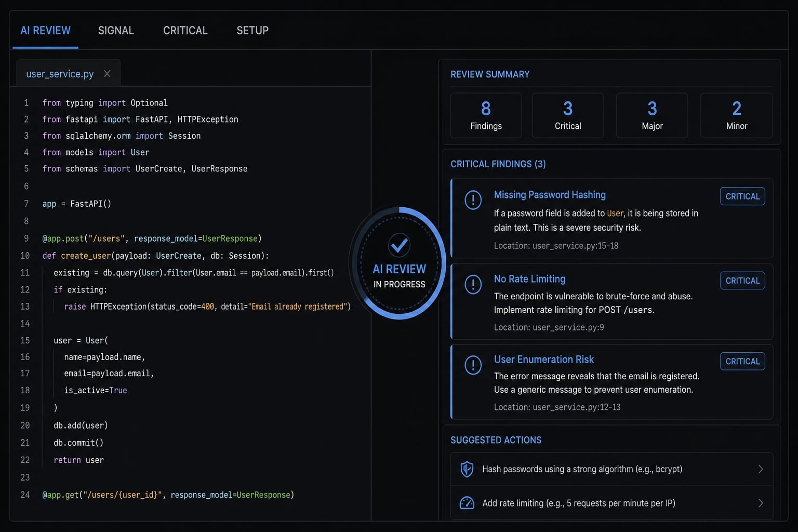Open the 3 Critical summary card
The height and width of the screenshot is (532, 798).
click(568, 115)
